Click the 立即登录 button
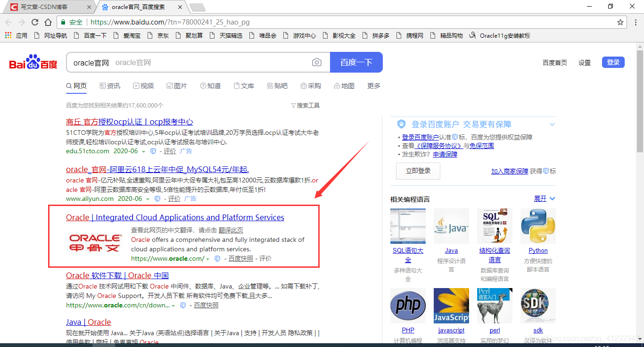 [418, 171]
